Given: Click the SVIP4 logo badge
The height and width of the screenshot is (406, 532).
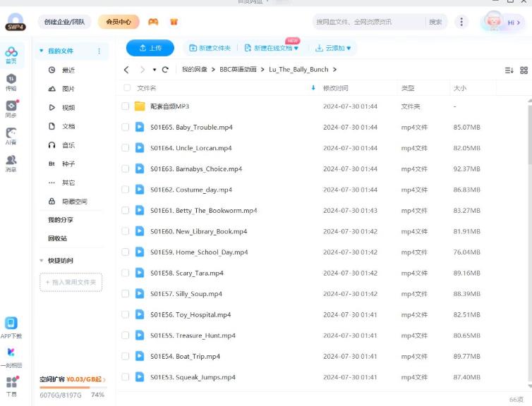Looking at the screenshot, I should tap(16, 27).
